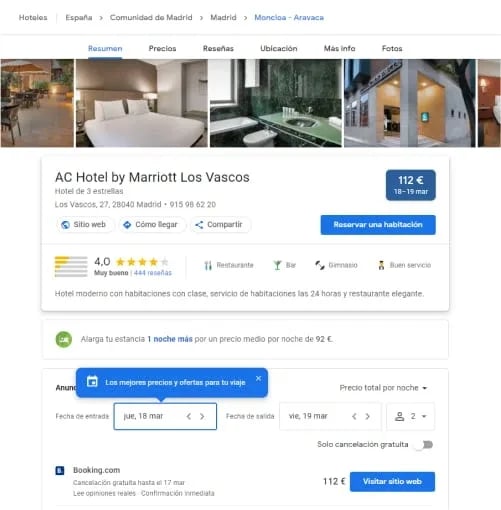Image resolution: width=501 pixels, height=510 pixels.
Task: Click the globe icon in Sitio web
Action: (x=65, y=225)
